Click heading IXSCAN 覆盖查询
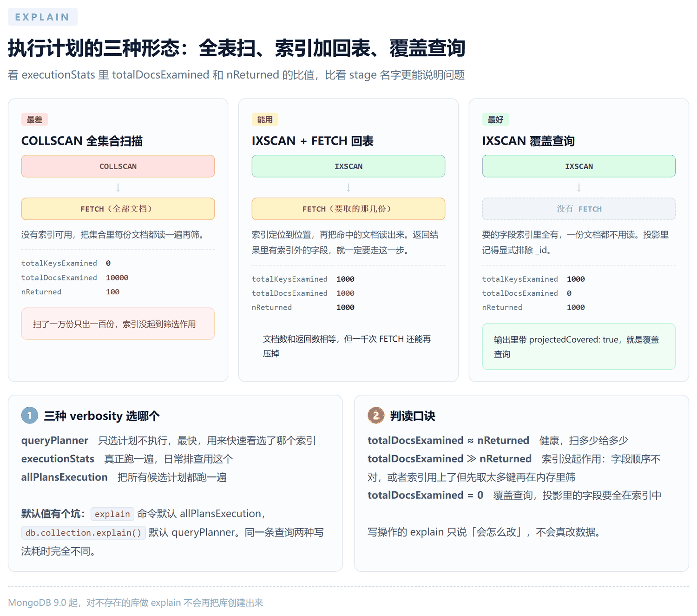Image resolution: width=697 pixels, height=616 pixels. pos(529,141)
